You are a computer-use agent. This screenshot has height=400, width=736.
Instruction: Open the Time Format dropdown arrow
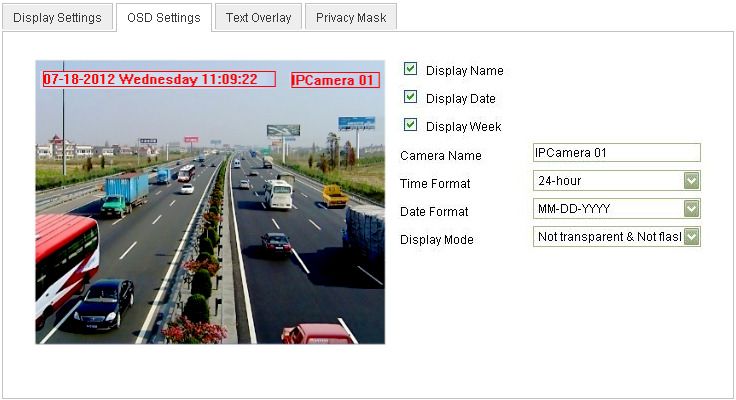tap(691, 181)
